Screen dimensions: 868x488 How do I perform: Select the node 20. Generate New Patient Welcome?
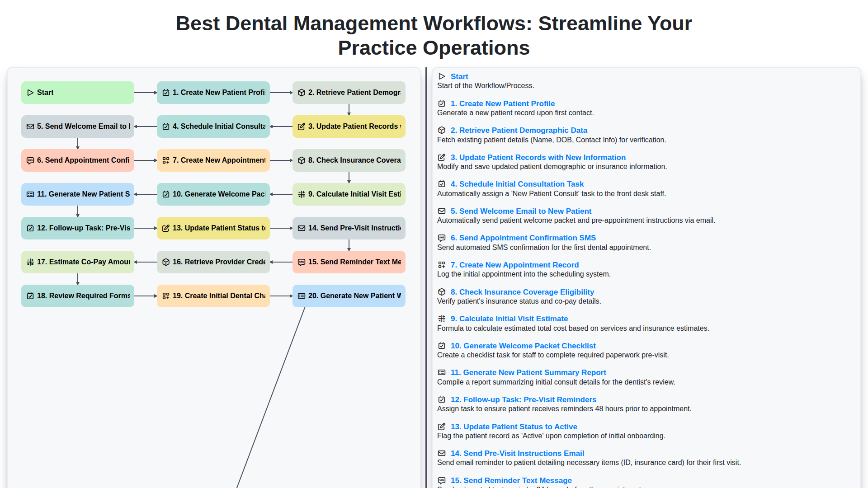[349, 296]
